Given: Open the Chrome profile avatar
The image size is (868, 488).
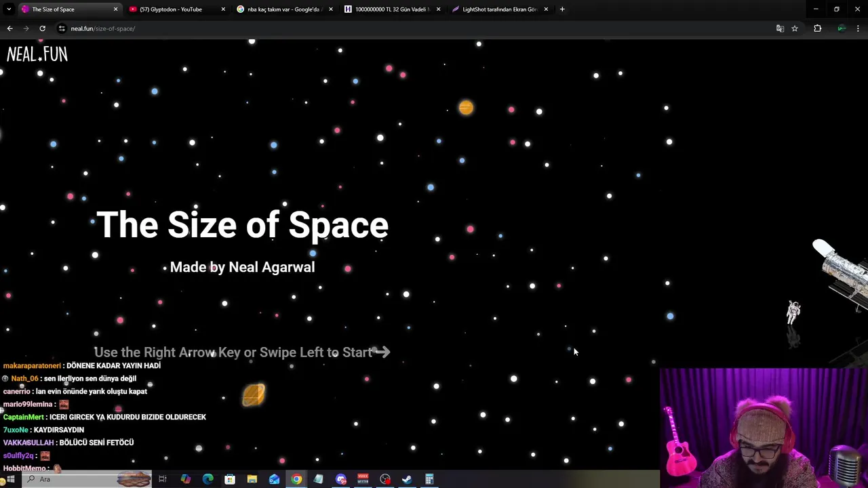Looking at the screenshot, I should click(842, 28).
